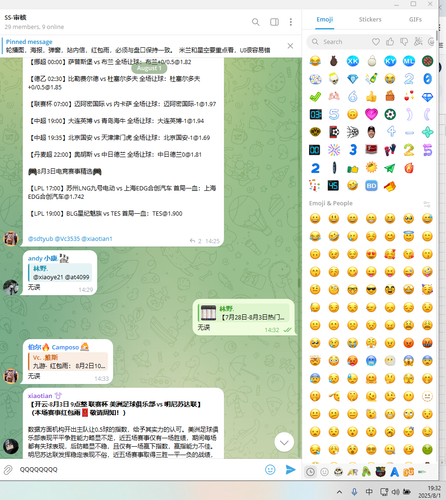Image resolution: width=446 pixels, height=500 pixels.
Task: Open the @Vc3535 mention link
Action: [67, 239]
